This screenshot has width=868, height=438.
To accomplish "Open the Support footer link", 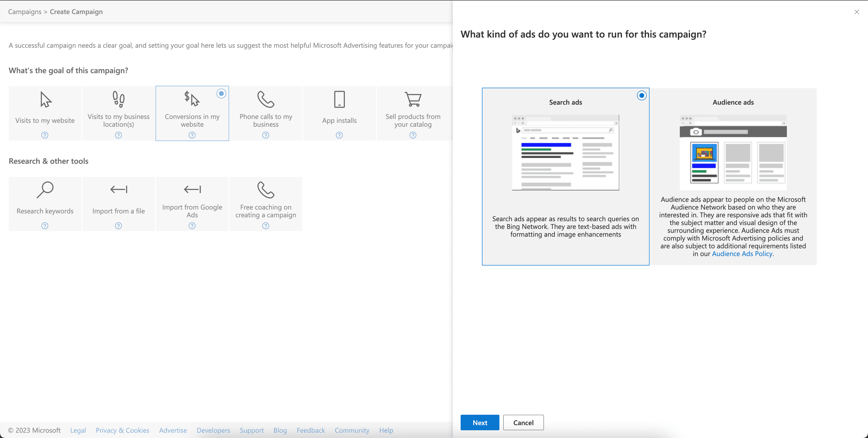I will (252, 430).
